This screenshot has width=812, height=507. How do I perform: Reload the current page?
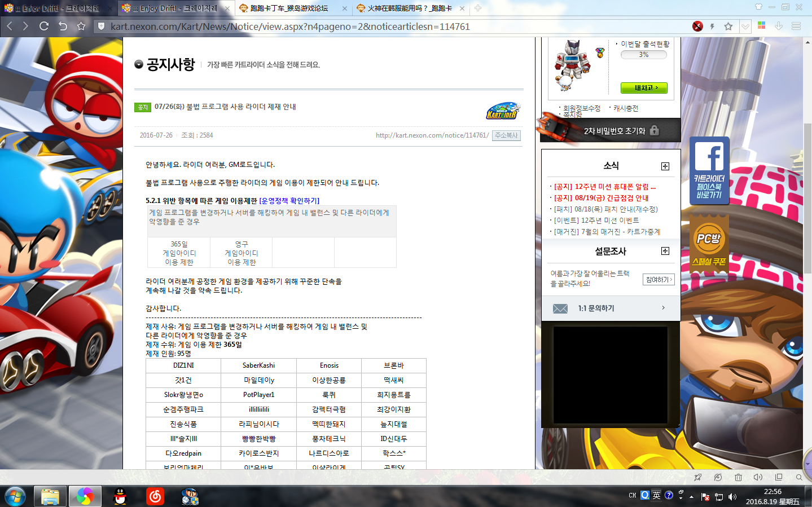pos(44,27)
